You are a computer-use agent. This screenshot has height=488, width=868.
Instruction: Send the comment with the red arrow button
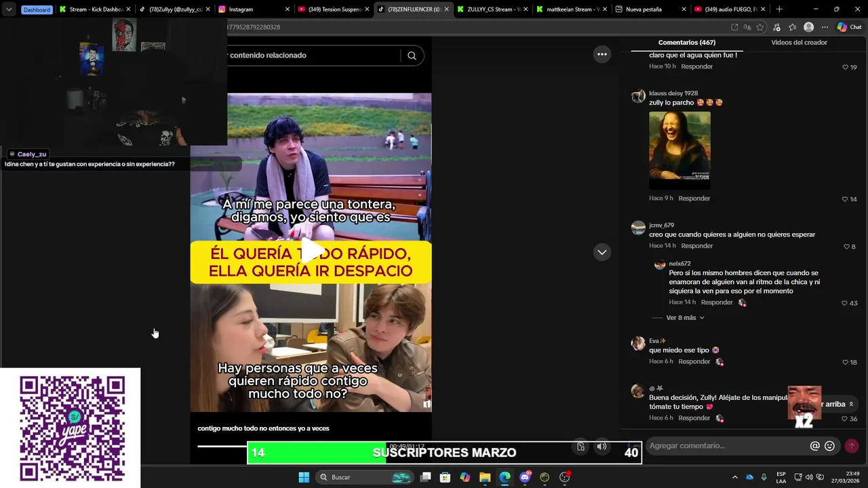pyautogui.click(x=852, y=446)
